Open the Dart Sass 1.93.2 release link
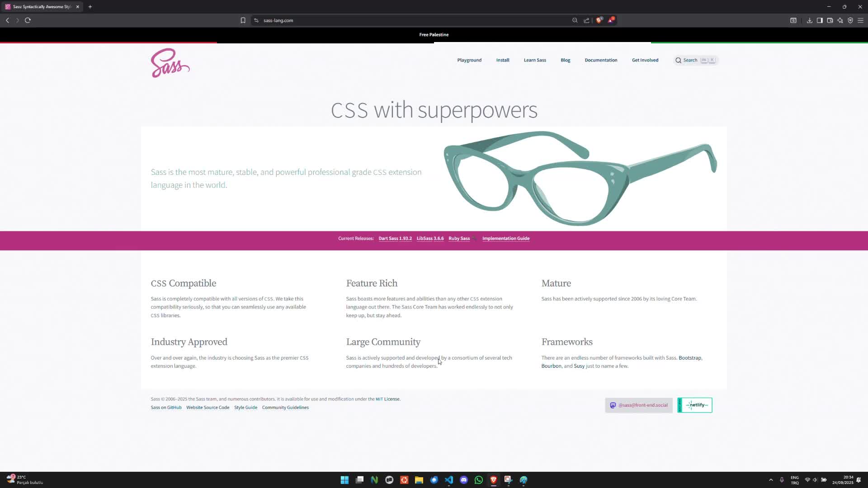The height and width of the screenshot is (488, 868). [x=395, y=239]
